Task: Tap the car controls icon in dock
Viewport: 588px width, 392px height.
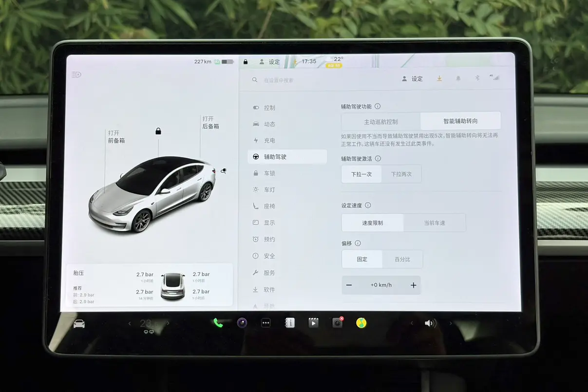Action: (79, 324)
